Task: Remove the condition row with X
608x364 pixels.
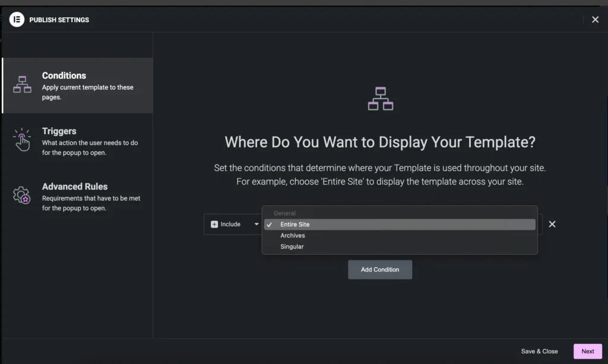Action: (552, 224)
